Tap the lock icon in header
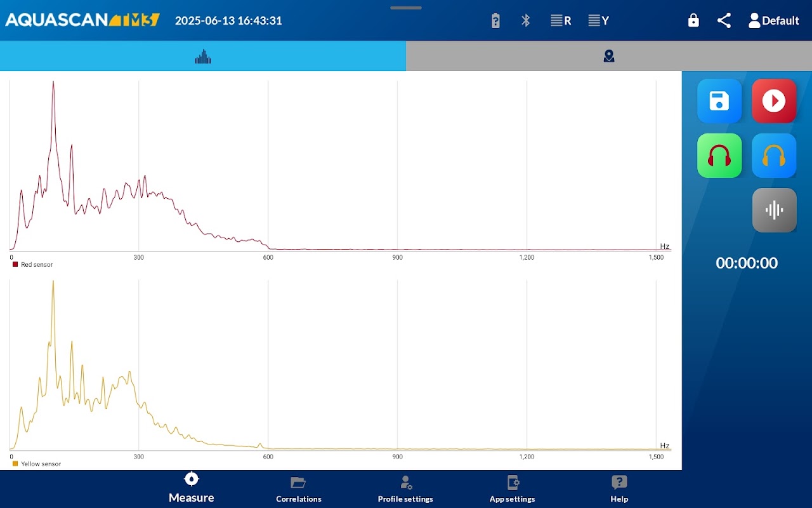812x508 pixels. pos(693,20)
